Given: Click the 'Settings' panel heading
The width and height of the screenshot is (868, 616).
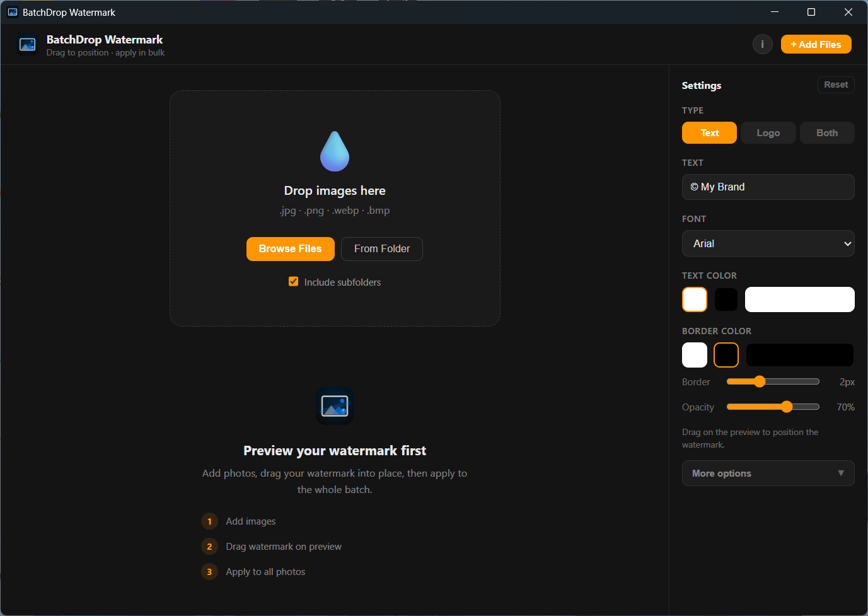Looking at the screenshot, I should pos(702,85).
